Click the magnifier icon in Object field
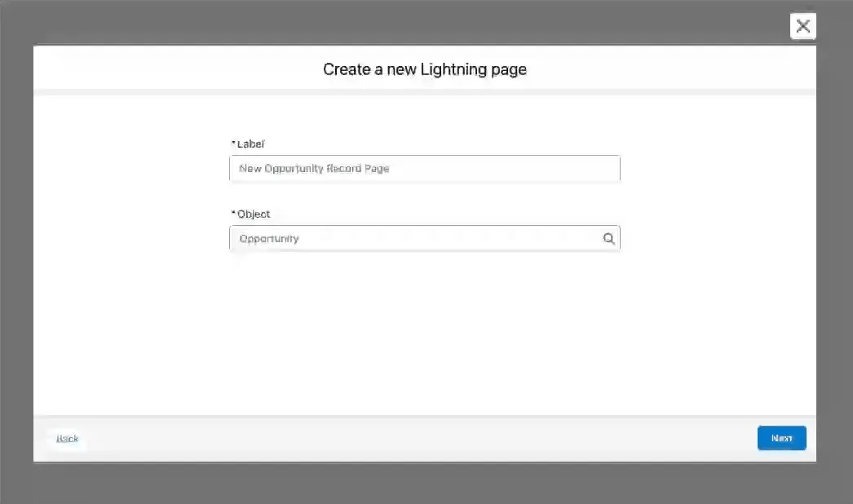853x504 pixels. [x=608, y=239]
